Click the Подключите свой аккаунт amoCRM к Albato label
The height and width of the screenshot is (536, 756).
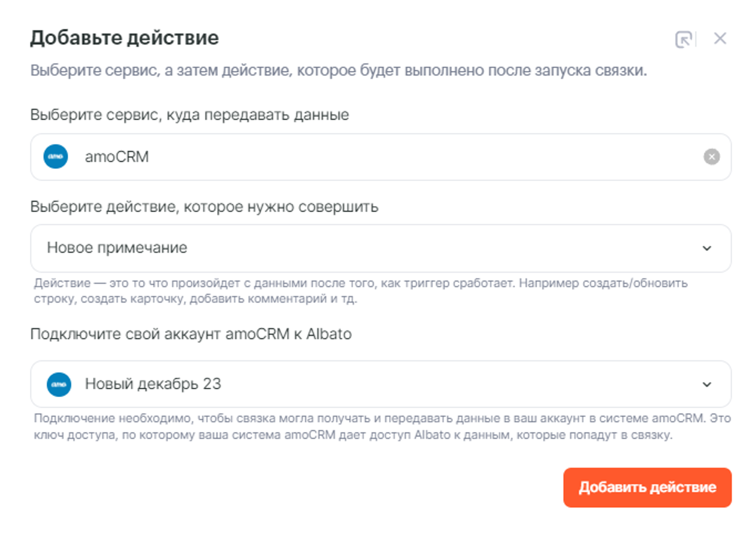click(x=191, y=334)
